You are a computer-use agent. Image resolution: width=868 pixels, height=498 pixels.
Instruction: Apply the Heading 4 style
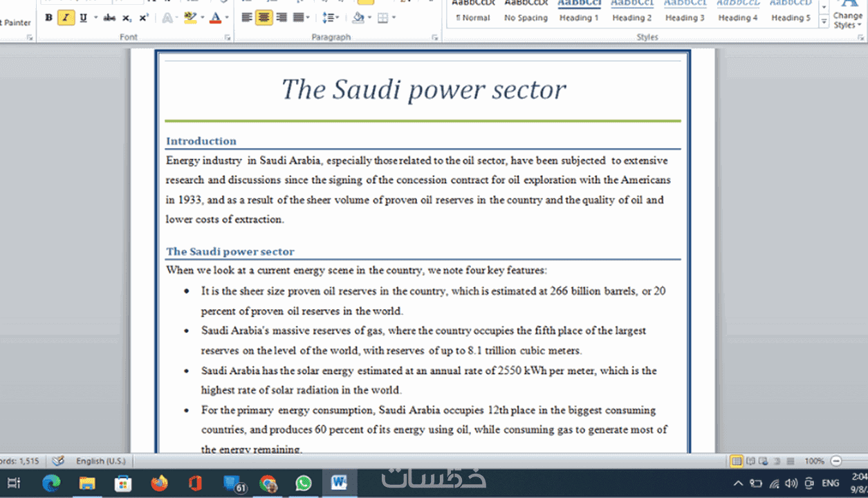(737, 12)
